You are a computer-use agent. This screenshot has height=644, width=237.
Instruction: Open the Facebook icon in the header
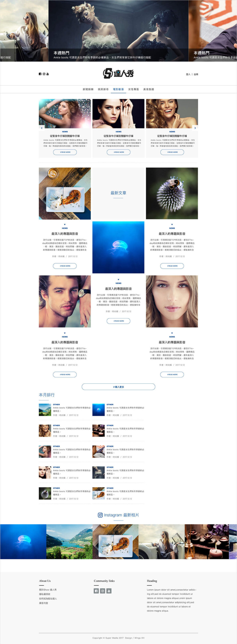pos(40,74)
